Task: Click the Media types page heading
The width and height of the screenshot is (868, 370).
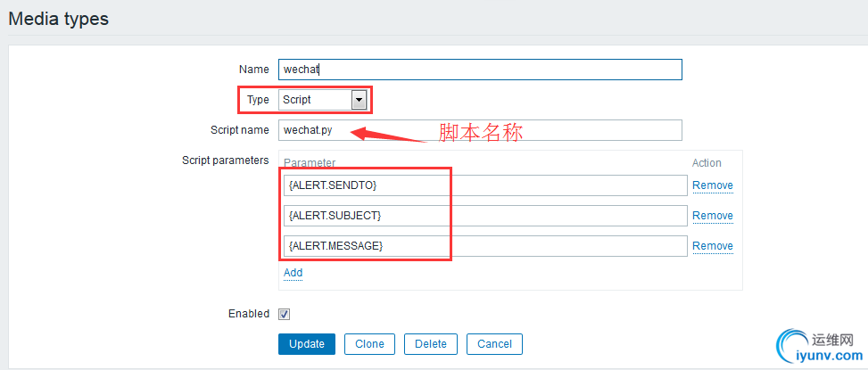Action: click(59, 19)
